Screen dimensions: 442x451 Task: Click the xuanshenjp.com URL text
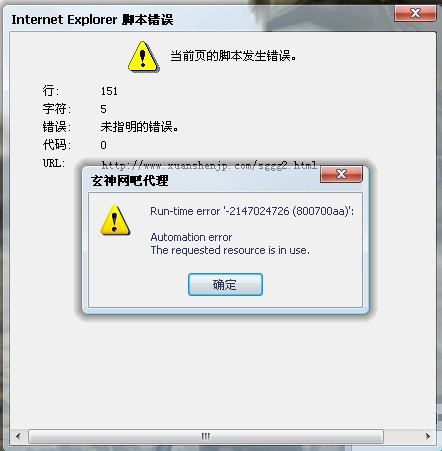[x=209, y=164]
